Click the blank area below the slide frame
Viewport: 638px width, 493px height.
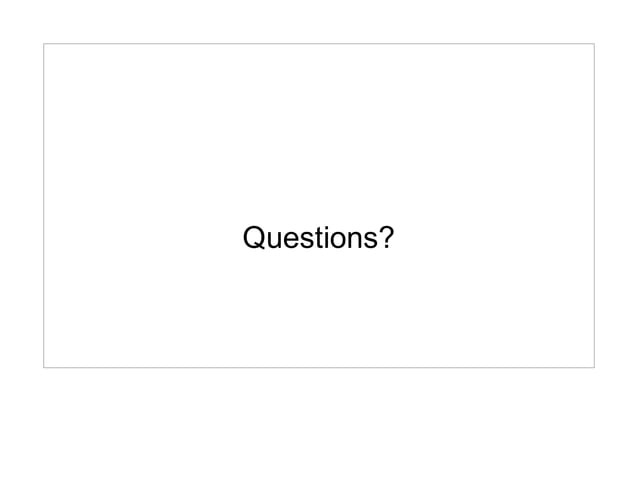click(x=319, y=429)
